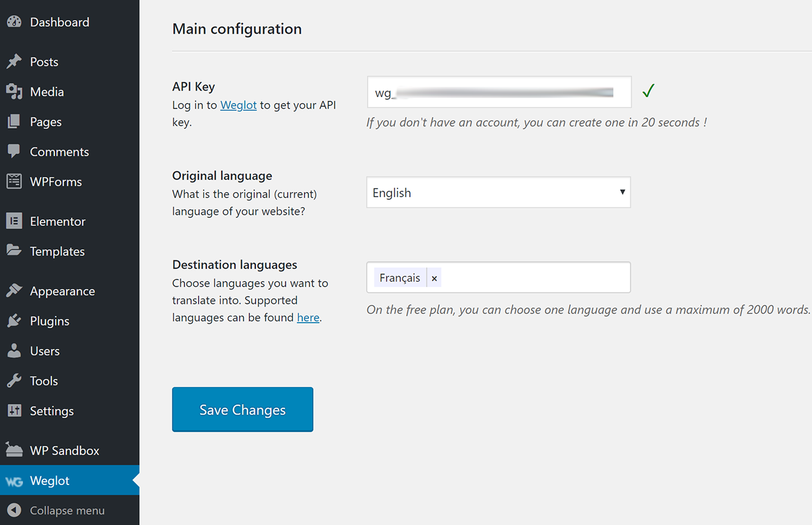The image size is (812, 525).
Task: Click the Elementor icon
Action: pos(14,221)
